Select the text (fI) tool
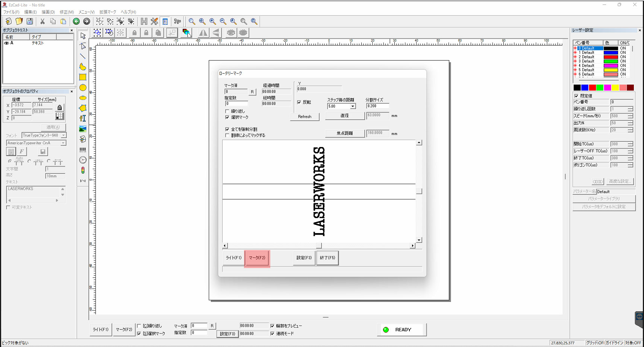644x347 pixels. click(x=83, y=118)
